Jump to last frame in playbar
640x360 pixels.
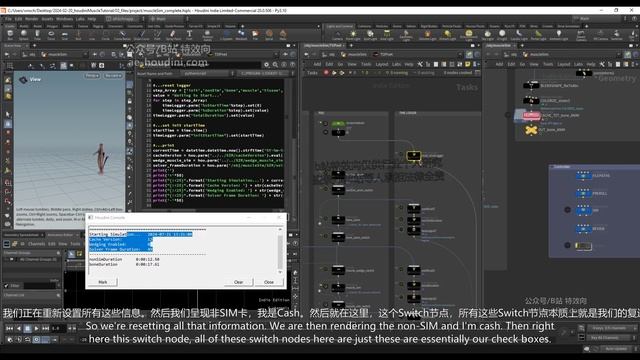45,328
